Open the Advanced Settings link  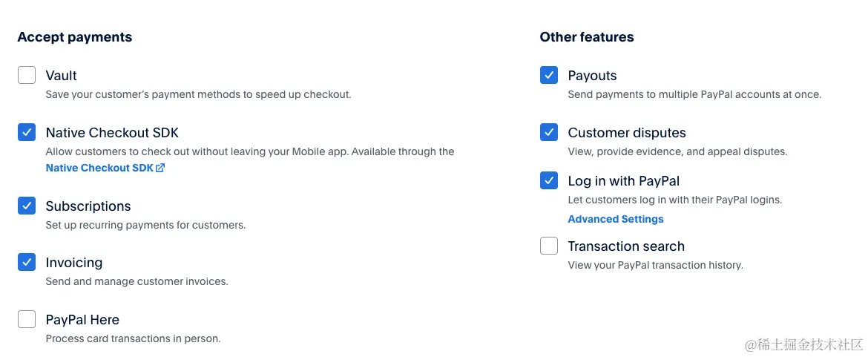[615, 219]
